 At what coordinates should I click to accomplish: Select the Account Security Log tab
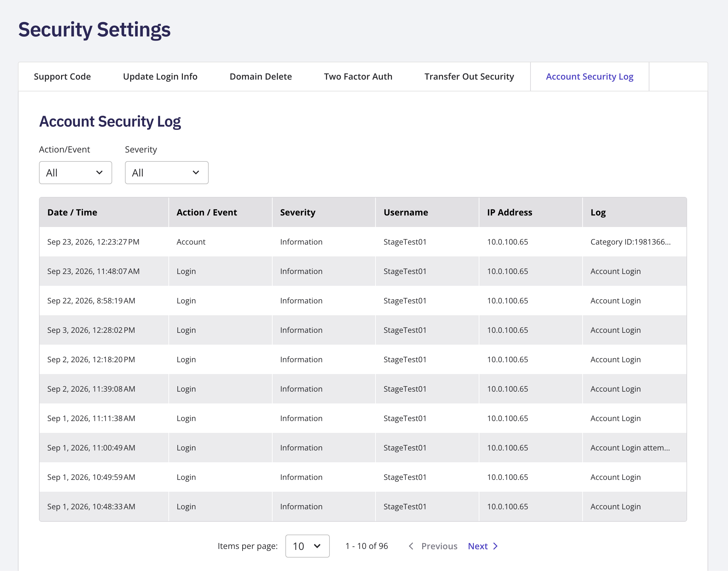click(x=589, y=76)
